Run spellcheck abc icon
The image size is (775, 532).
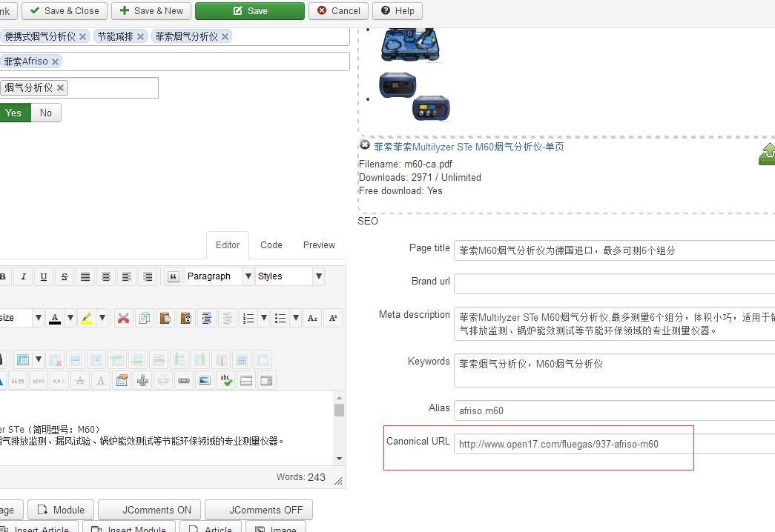225,380
